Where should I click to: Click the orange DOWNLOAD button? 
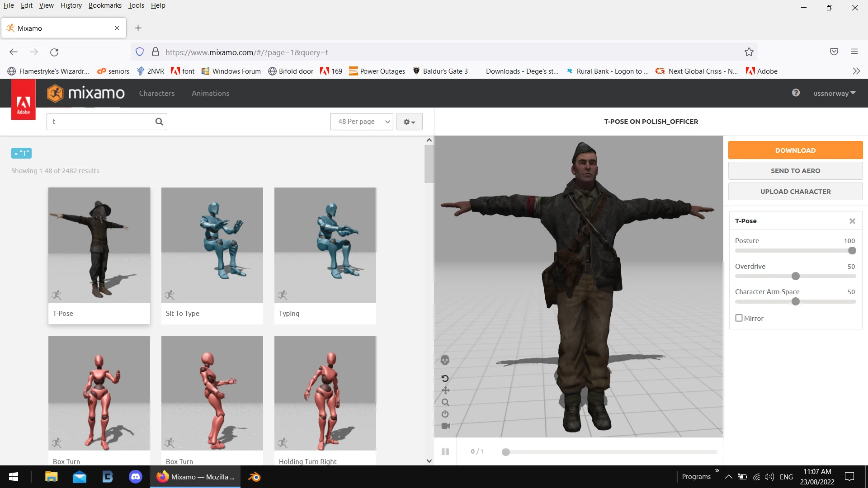coord(795,150)
